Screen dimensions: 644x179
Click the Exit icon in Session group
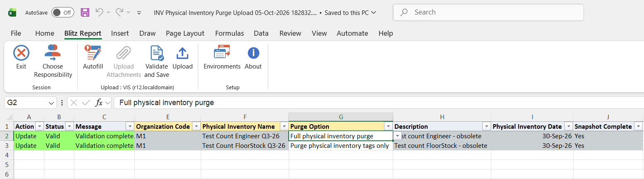point(21,53)
